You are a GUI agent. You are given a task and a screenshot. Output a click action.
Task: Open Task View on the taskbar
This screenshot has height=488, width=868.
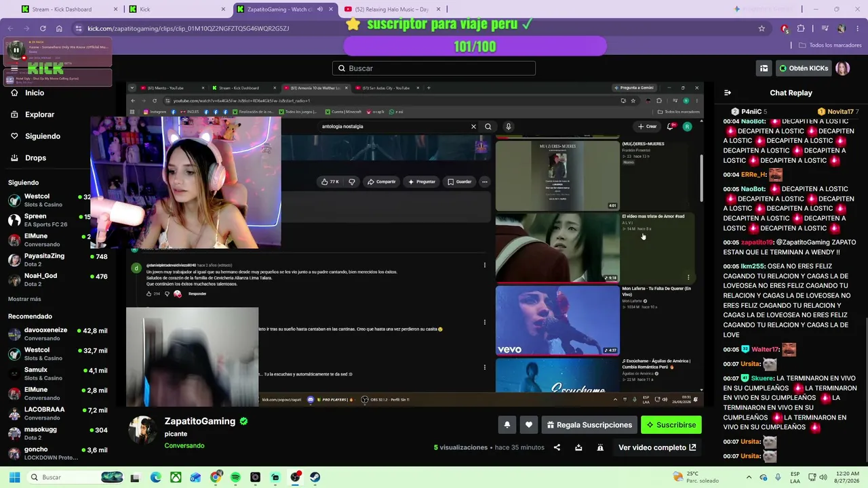(x=135, y=477)
